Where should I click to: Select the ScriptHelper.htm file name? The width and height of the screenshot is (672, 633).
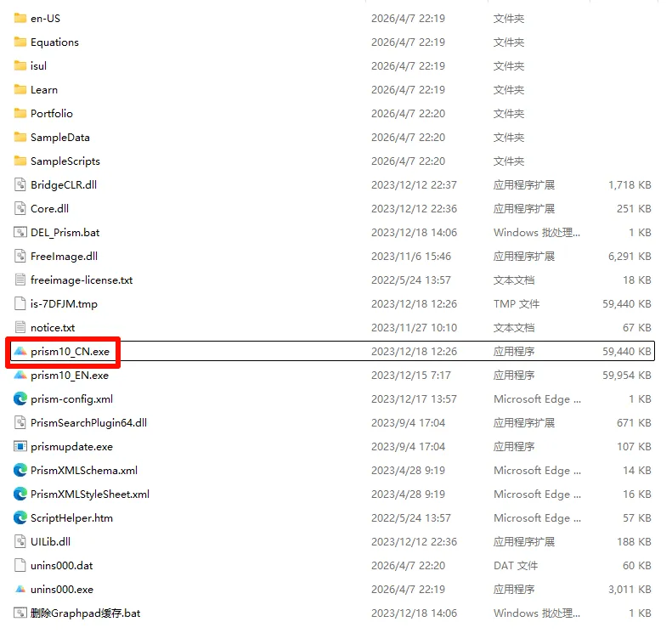[71, 518]
